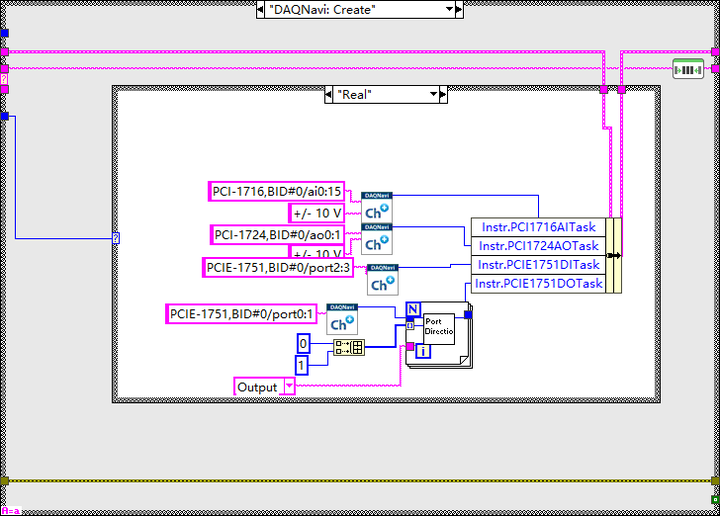
Task: Click the loop iteration terminal i
Action: click(423, 351)
